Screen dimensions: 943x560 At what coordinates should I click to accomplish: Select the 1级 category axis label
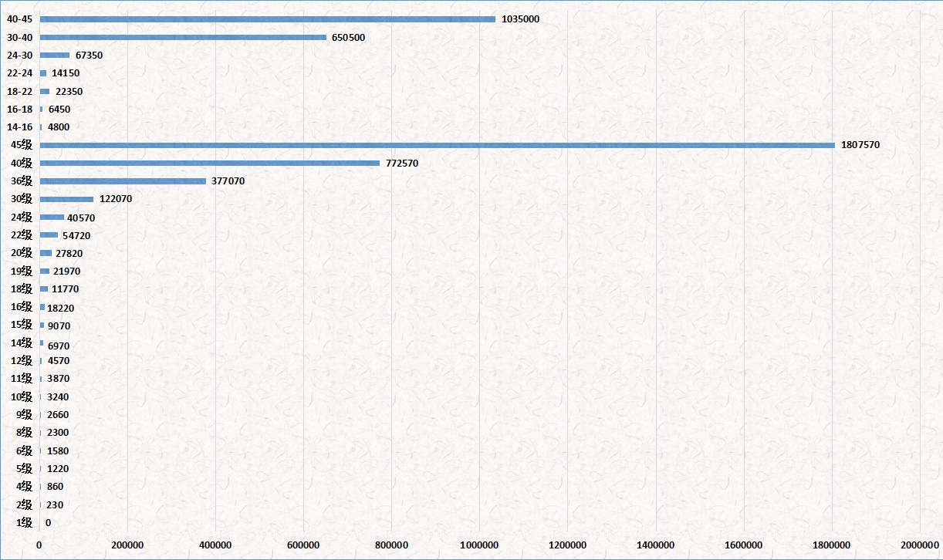[24, 522]
